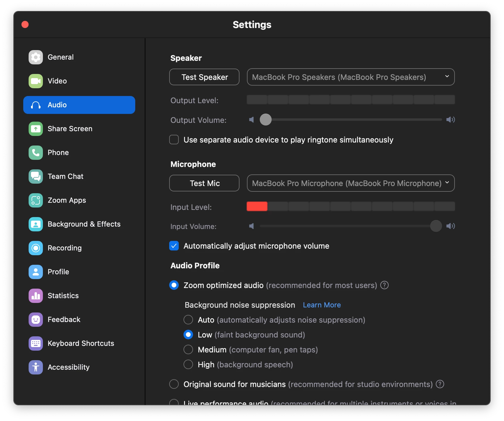The height and width of the screenshot is (421, 504).
Task: Switch to Profile settings
Action: click(x=79, y=272)
